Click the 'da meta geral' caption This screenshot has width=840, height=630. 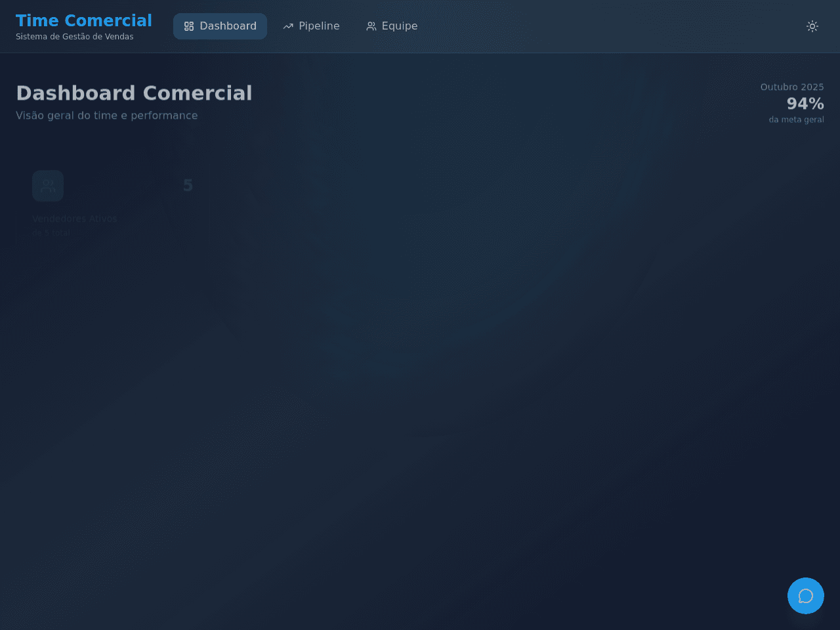796,119
